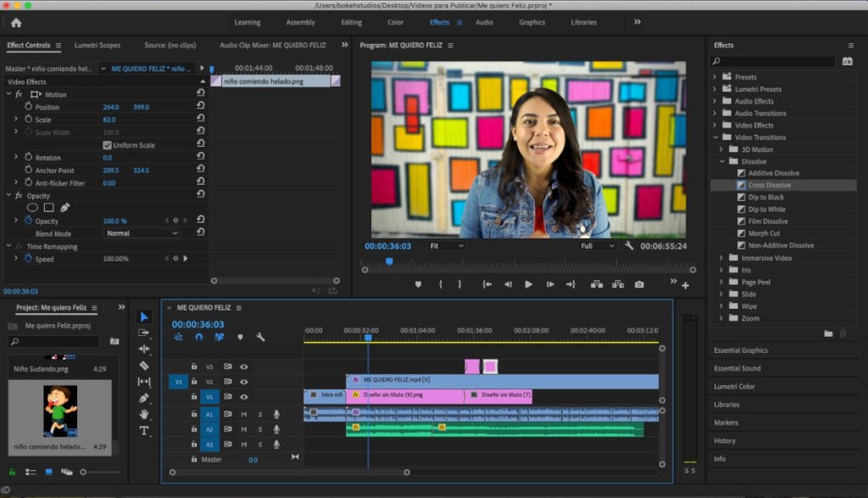Viewport: 868px width, 498px height.
Task: Select the Type tool
Action: pyautogui.click(x=144, y=430)
